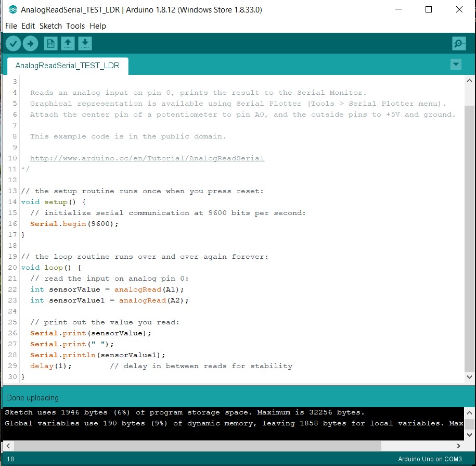Image resolution: width=476 pixels, height=466 pixels.
Task: Click the horizontal scrollbar left arrow
Action: click(x=8, y=446)
